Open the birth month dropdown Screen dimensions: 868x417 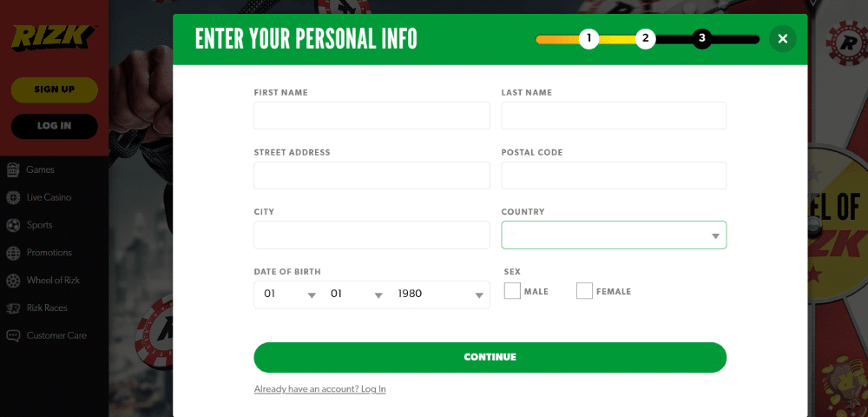pos(356,295)
